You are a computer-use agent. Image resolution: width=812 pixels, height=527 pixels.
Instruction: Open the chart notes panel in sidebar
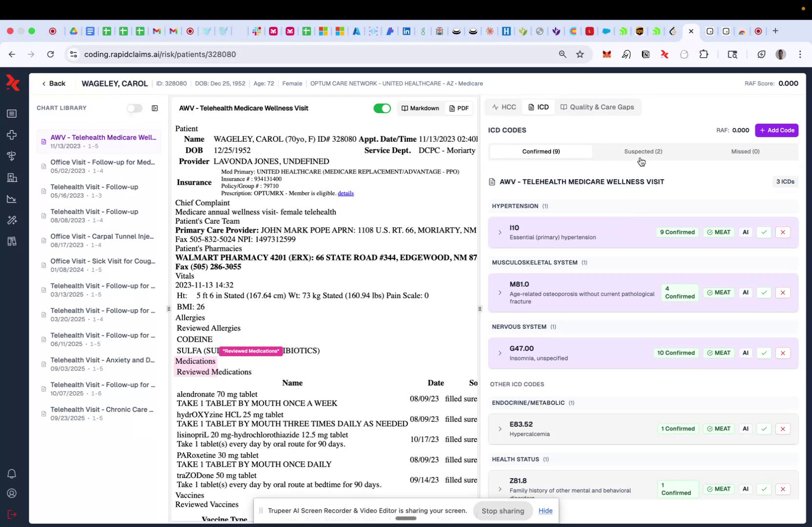pyautogui.click(x=12, y=113)
